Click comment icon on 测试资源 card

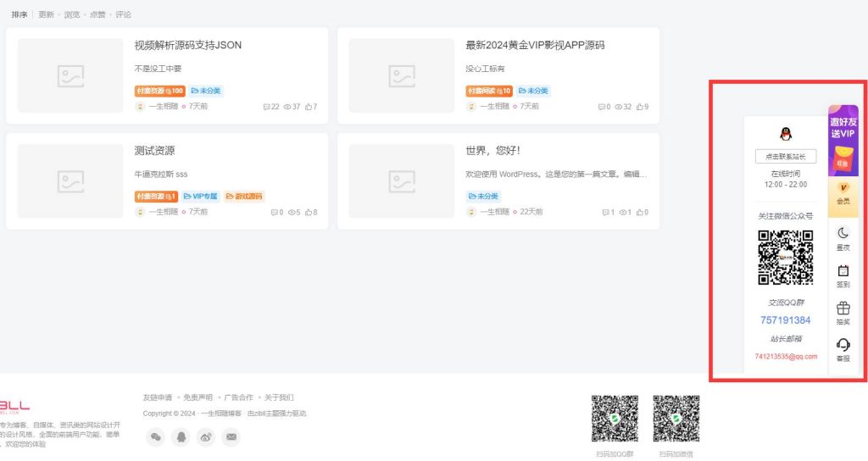point(274,213)
